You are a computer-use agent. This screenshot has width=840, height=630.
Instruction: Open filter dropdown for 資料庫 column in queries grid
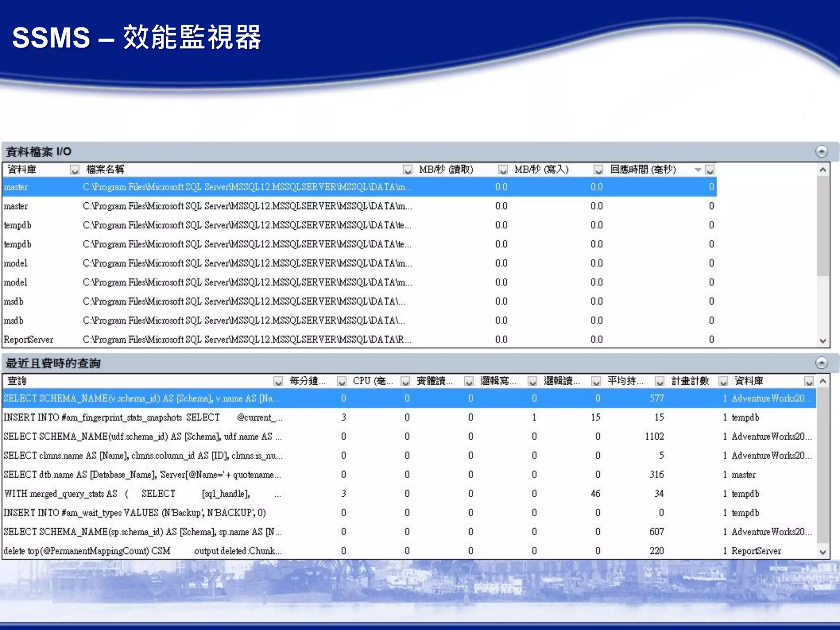(809, 381)
